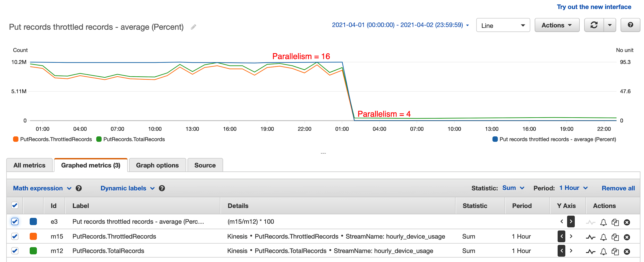
Task: Remove the m15 metric with its X icon
Action: [x=627, y=237]
